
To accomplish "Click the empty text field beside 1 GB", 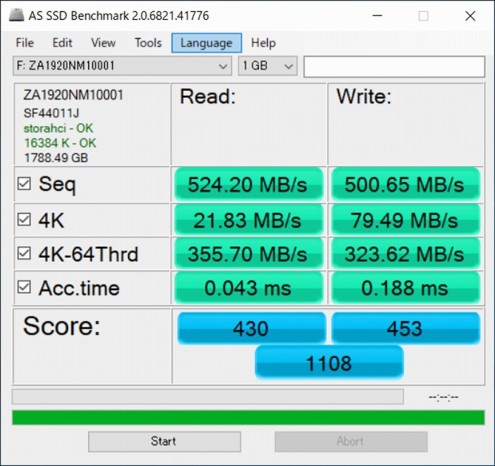I will pos(394,66).
